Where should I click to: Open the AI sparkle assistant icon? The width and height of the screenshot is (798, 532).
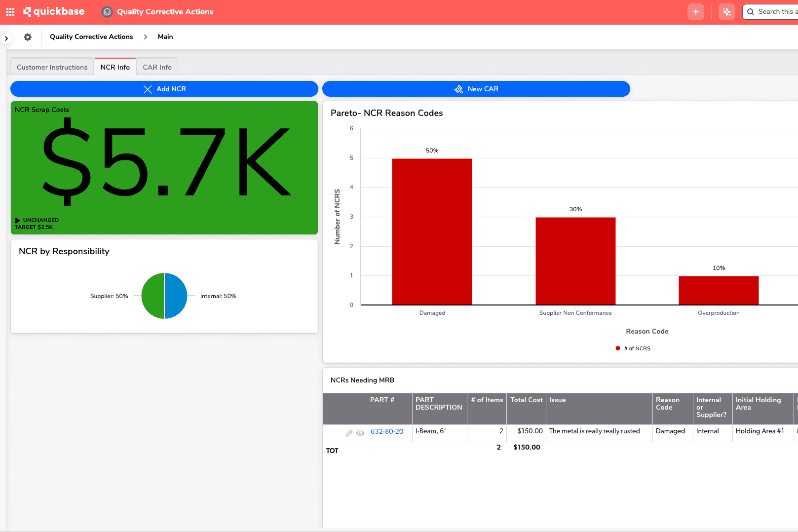726,12
